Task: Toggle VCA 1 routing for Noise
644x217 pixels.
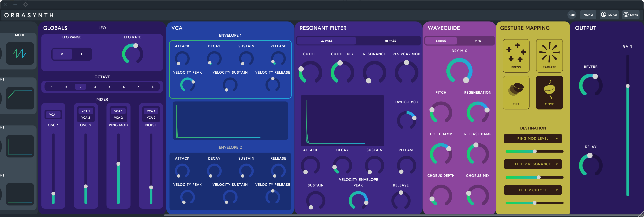Action: coord(151,111)
